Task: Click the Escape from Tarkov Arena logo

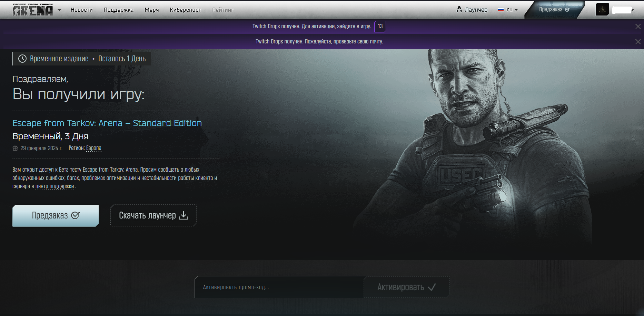Action: coord(33,10)
